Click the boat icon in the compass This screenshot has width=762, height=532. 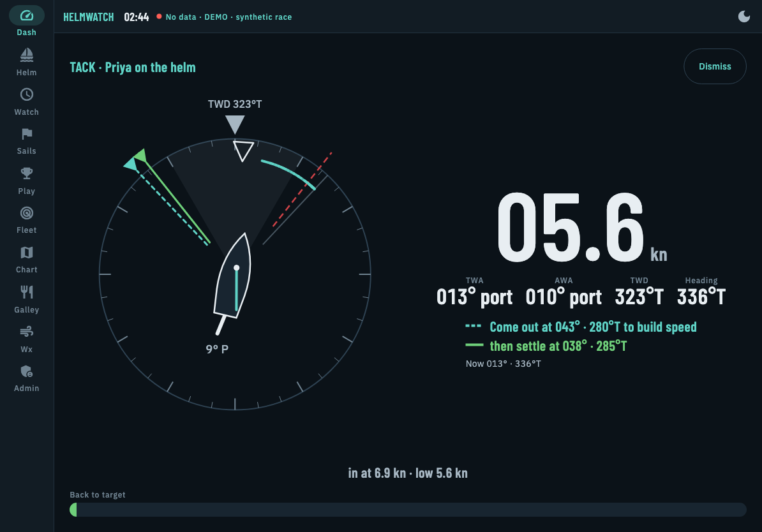point(234,276)
